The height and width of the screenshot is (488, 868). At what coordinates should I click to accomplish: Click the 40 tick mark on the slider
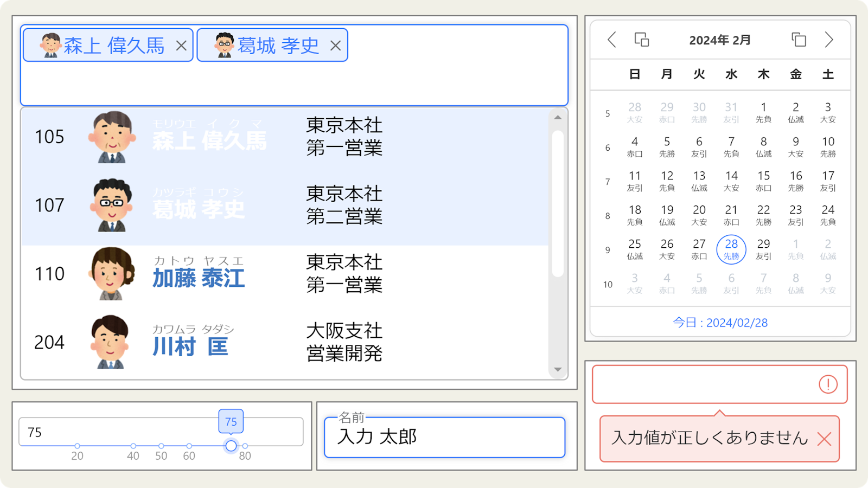[x=133, y=446]
